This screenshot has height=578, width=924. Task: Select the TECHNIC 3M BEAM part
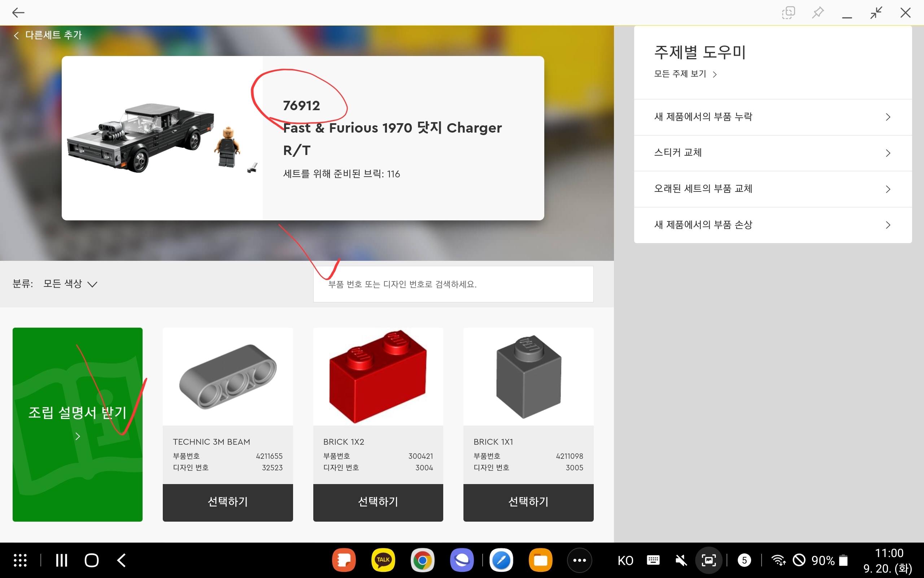227,502
